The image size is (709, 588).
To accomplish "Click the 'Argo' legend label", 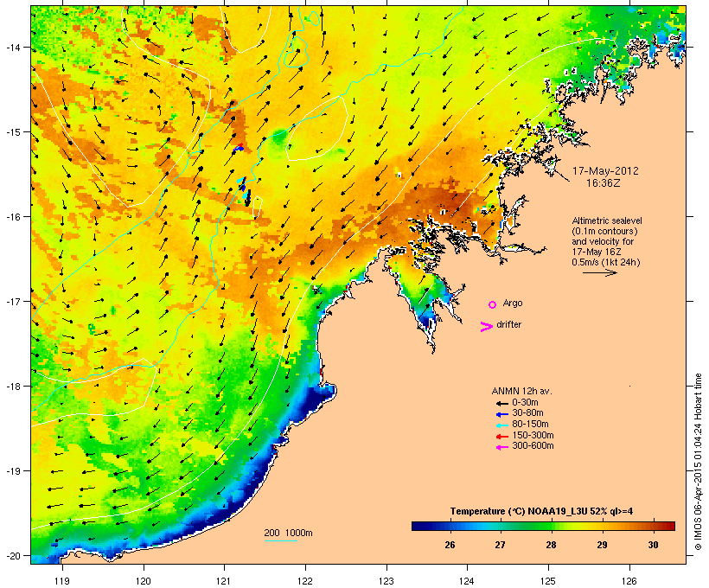I will (x=513, y=303).
